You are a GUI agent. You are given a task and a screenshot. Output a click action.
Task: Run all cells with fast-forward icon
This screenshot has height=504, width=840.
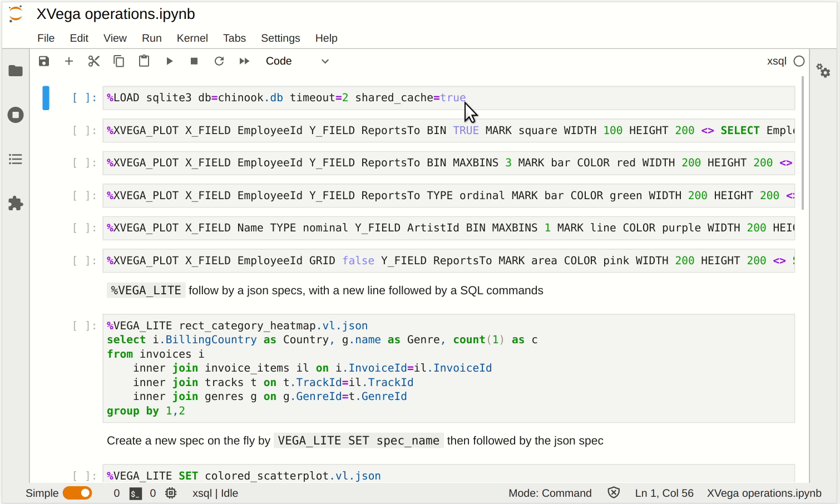click(244, 61)
